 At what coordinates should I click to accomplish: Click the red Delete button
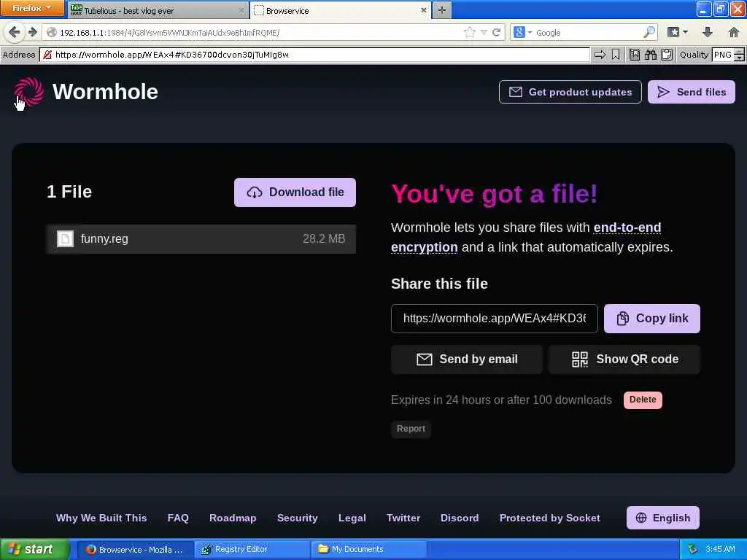point(643,400)
